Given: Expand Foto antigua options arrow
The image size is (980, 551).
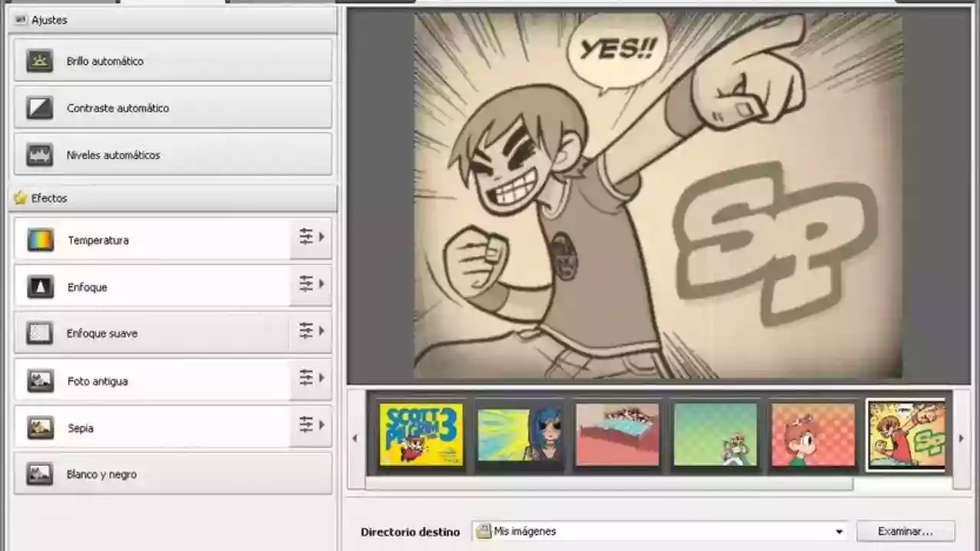Looking at the screenshot, I should 322,377.
